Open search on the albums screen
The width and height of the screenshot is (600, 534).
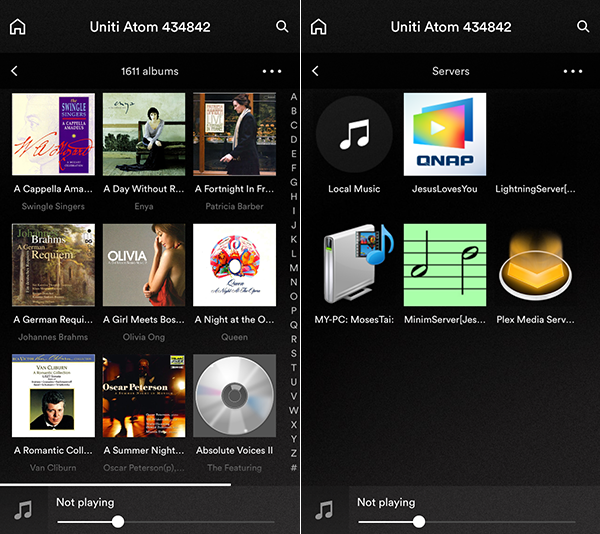282,27
